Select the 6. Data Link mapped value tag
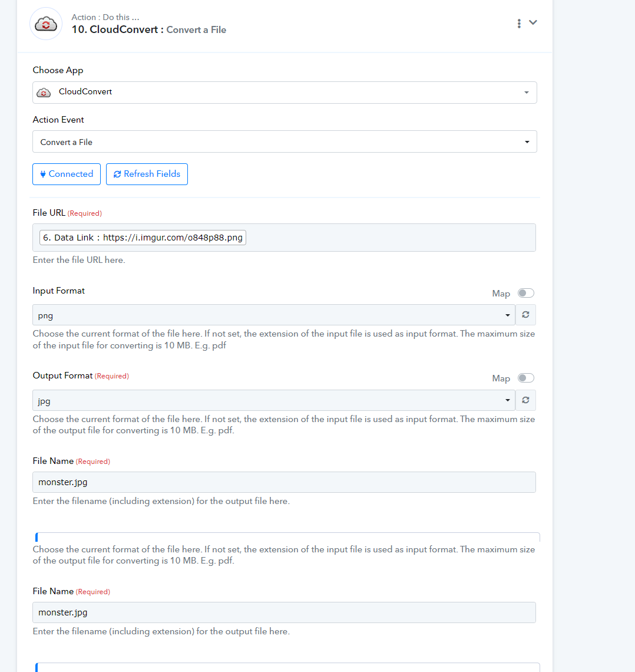 (x=143, y=238)
